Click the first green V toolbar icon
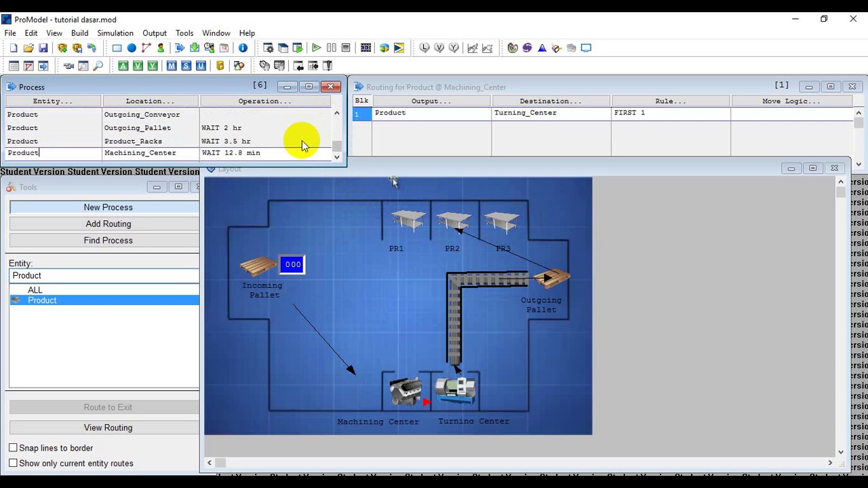 point(138,66)
